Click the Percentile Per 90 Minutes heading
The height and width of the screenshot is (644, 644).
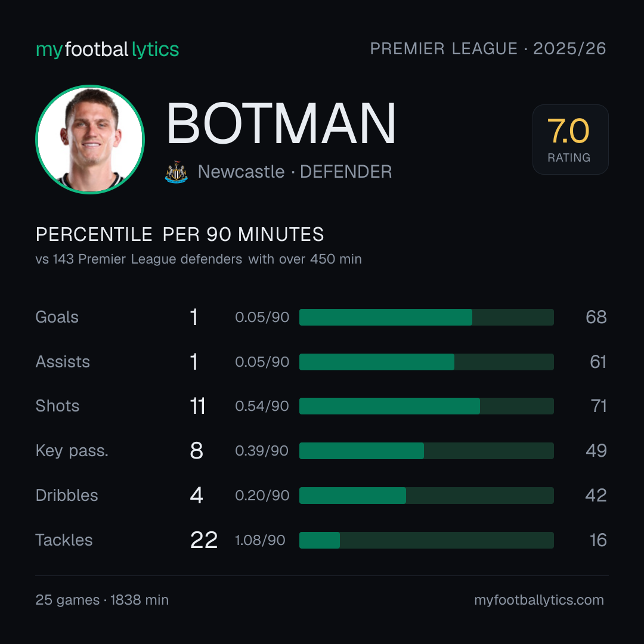click(x=180, y=234)
